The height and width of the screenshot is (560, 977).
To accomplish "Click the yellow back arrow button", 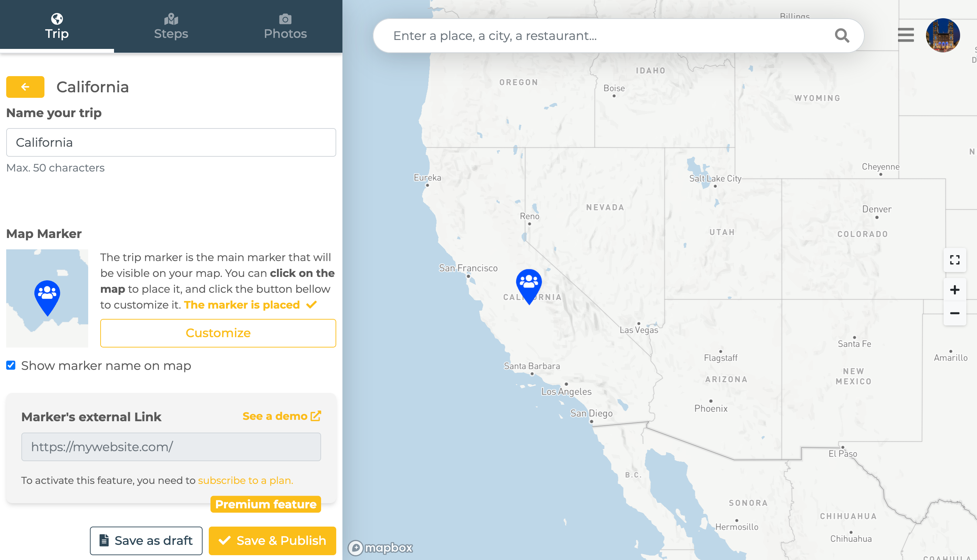I will click(x=25, y=87).
